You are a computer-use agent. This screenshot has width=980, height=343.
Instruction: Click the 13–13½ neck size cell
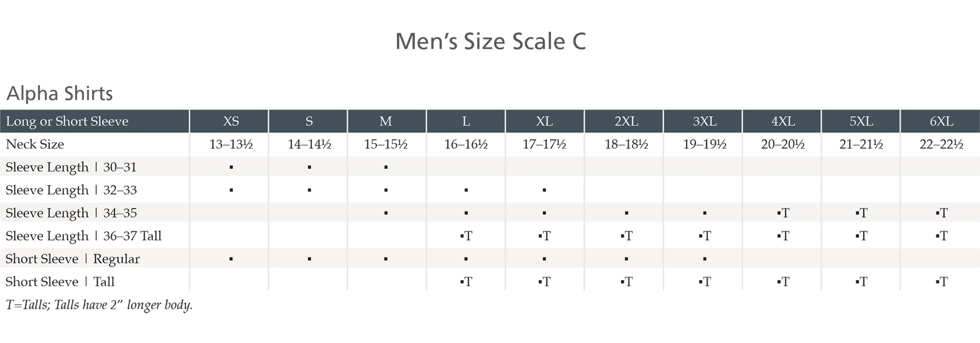click(x=231, y=145)
